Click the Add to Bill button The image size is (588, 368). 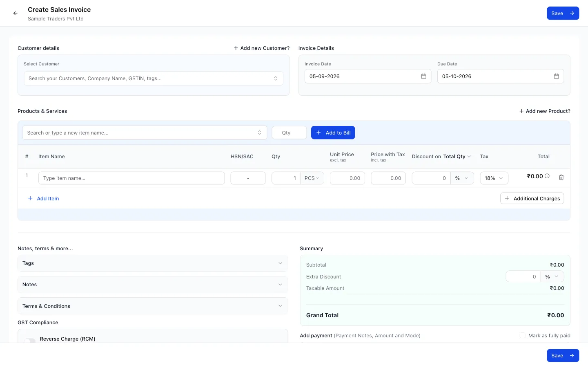coord(333,132)
